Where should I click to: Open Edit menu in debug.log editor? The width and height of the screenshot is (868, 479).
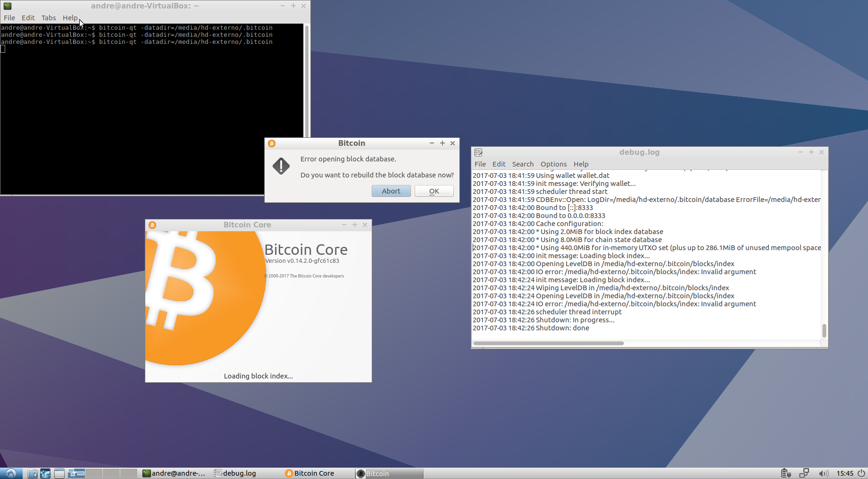499,164
